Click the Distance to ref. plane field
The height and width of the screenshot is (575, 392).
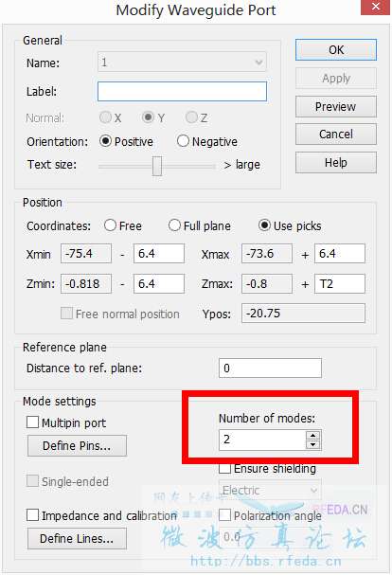270,368
